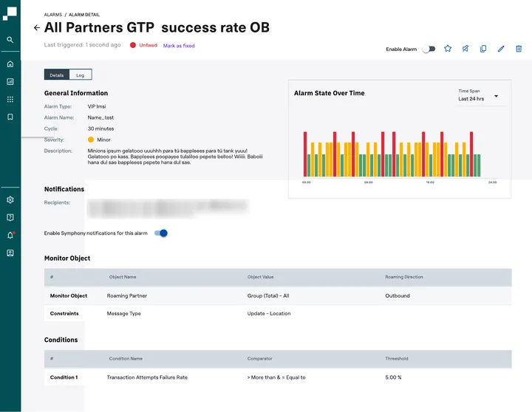The image size is (532, 412).
Task: Click the Name_test alarm name value
Action: click(100, 117)
